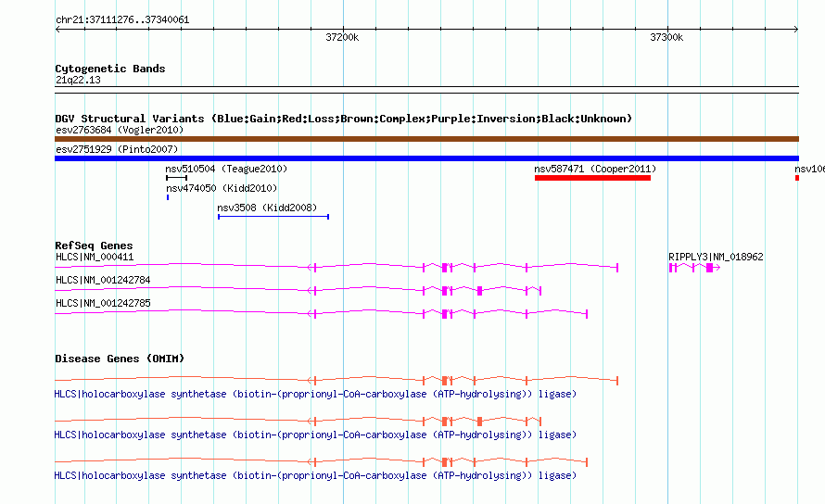This screenshot has height=504, width=825.
Task: Click the blue esv2751929 gain bar
Action: (426, 158)
